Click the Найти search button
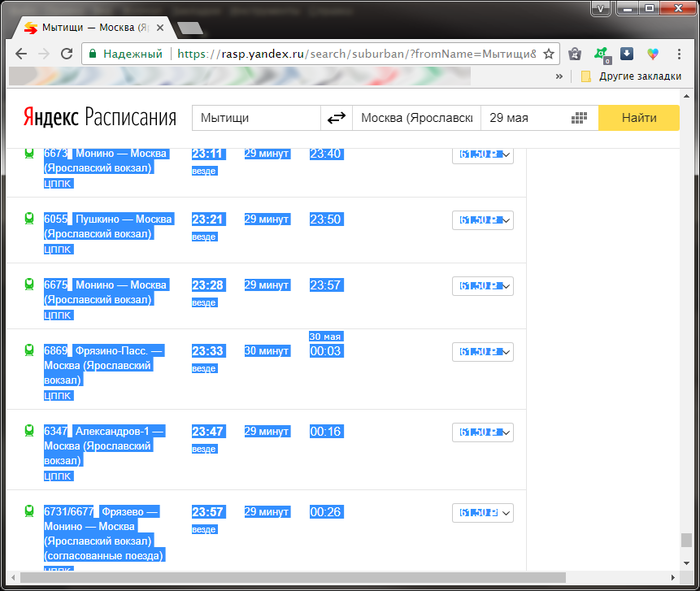Image resolution: width=700 pixels, height=591 pixels. pos(639,118)
